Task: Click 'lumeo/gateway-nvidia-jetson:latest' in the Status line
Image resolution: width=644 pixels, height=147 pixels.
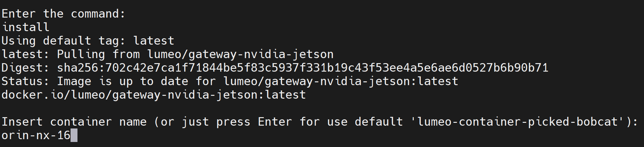Action: point(341,81)
